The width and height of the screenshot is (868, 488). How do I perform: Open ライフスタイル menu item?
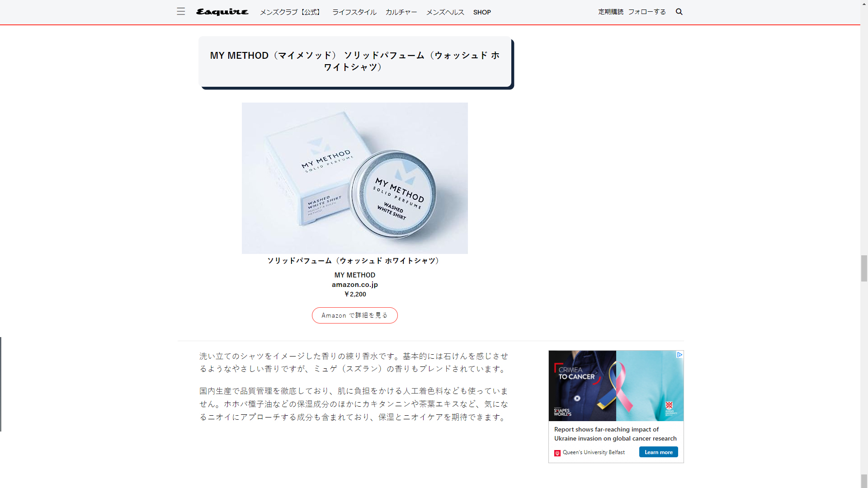point(354,12)
